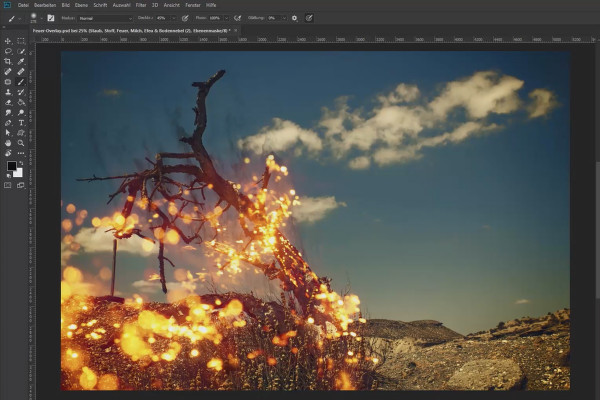Open the brush preset picker arrow
600x400 pixels.
(41, 18)
